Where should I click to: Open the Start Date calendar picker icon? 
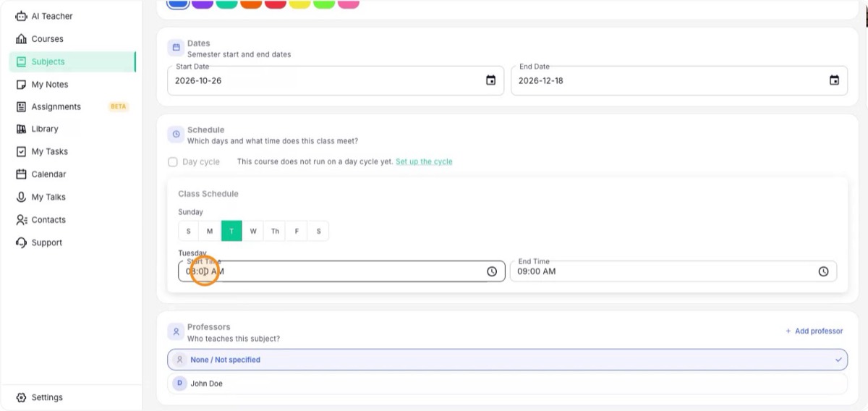pyautogui.click(x=490, y=80)
